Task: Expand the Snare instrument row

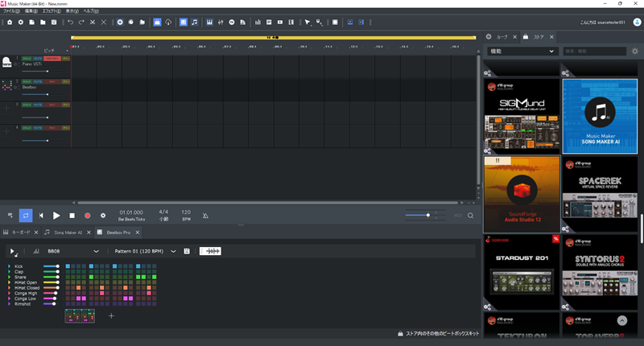Action: (10, 277)
